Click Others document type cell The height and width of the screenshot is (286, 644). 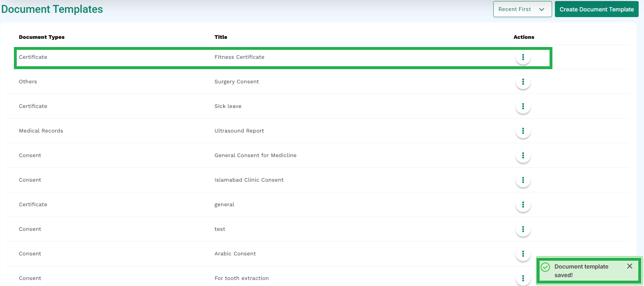click(x=28, y=82)
